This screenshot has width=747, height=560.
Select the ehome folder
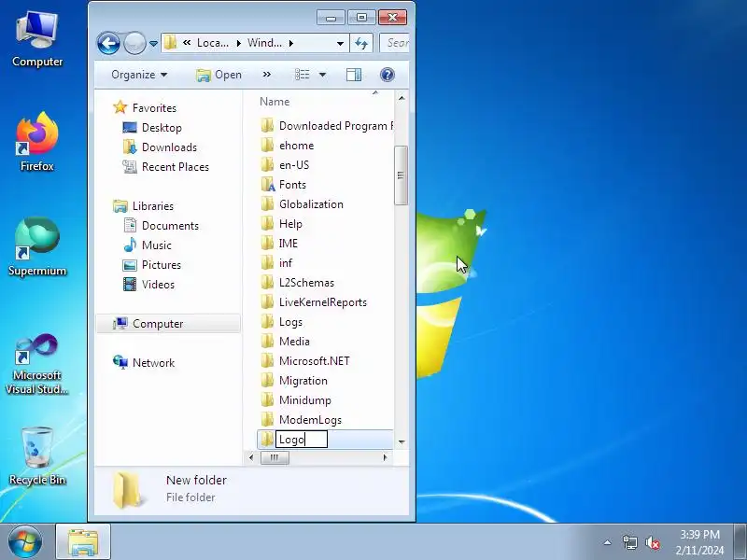pos(288,146)
